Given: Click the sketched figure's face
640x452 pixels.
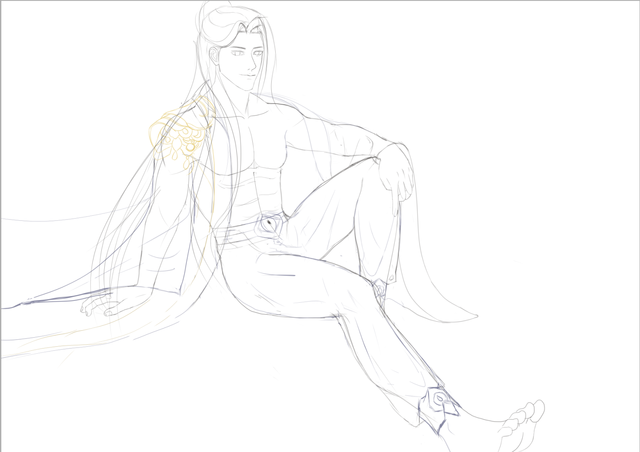Looking at the screenshot, I should [x=244, y=62].
